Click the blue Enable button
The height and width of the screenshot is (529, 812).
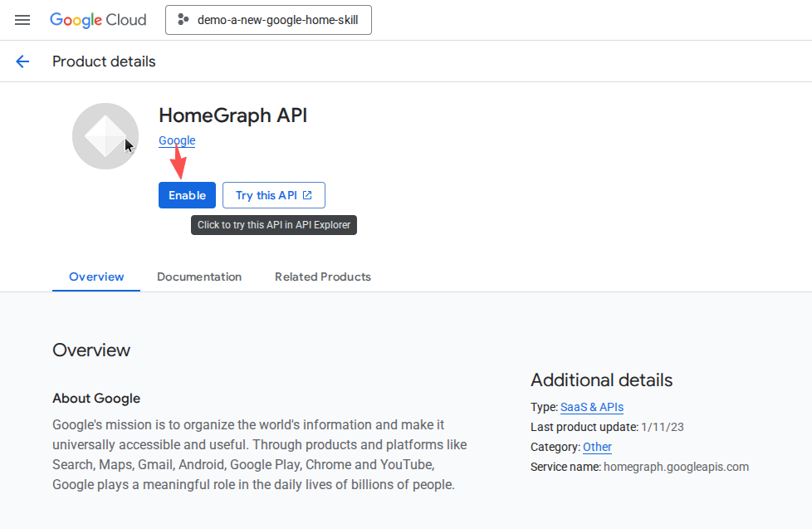tap(187, 195)
